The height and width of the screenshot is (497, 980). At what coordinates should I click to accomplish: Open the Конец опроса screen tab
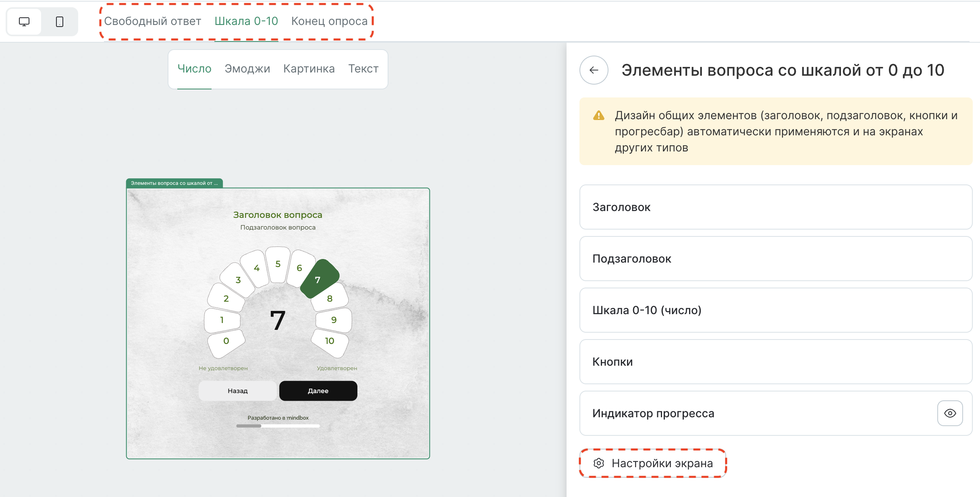[x=329, y=21]
